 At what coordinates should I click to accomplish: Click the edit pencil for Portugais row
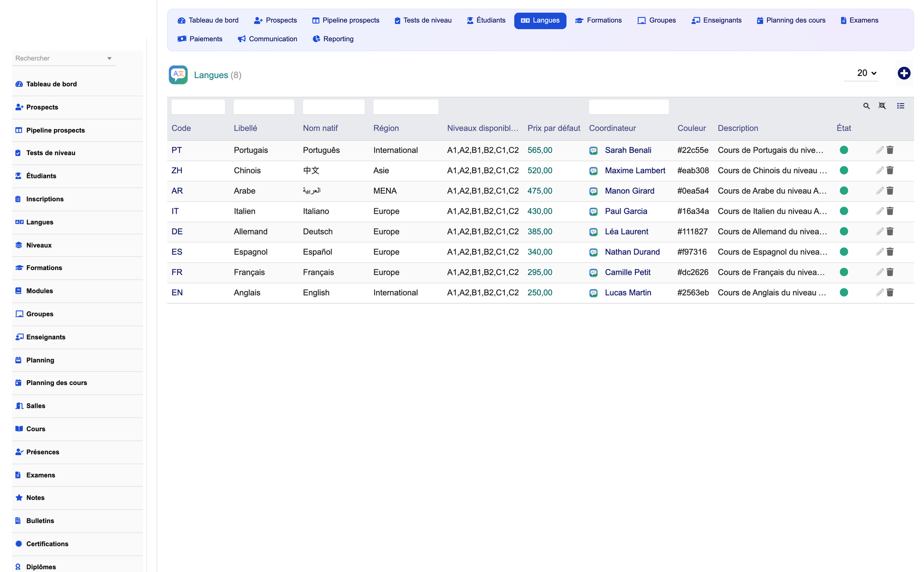(879, 150)
